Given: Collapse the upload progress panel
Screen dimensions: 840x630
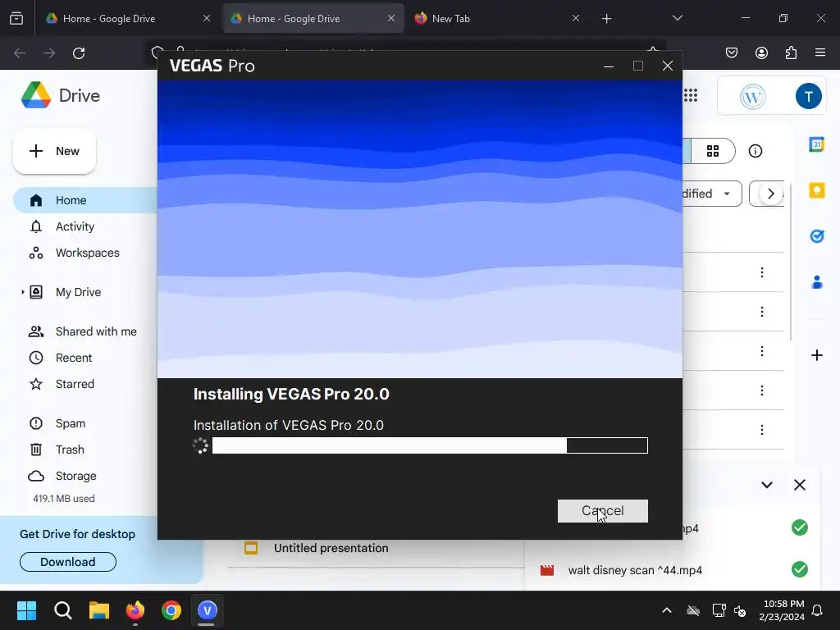Looking at the screenshot, I should click(x=767, y=485).
